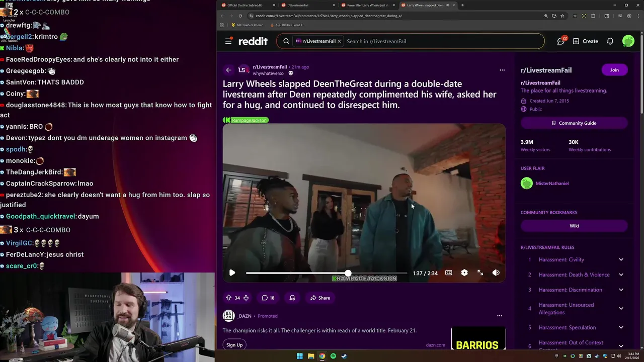Viewport: 644px width, 362px height.
Task: Select the RampageJackson post flair
Action: 246,120
